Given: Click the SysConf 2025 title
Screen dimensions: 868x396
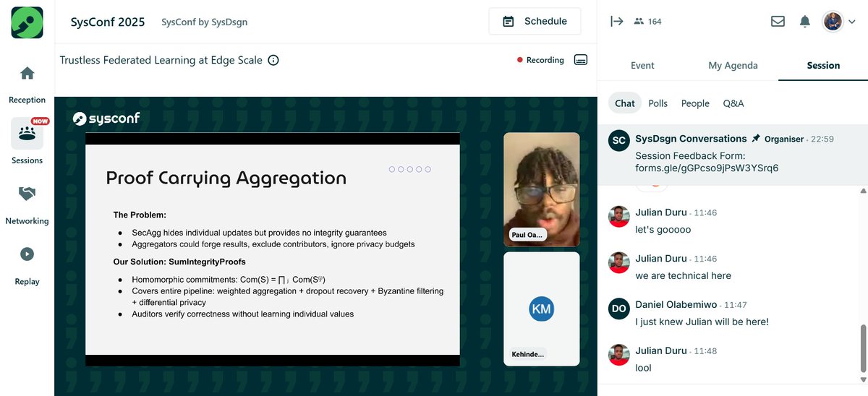Looking at the screenshot, I should coord(108,22).
